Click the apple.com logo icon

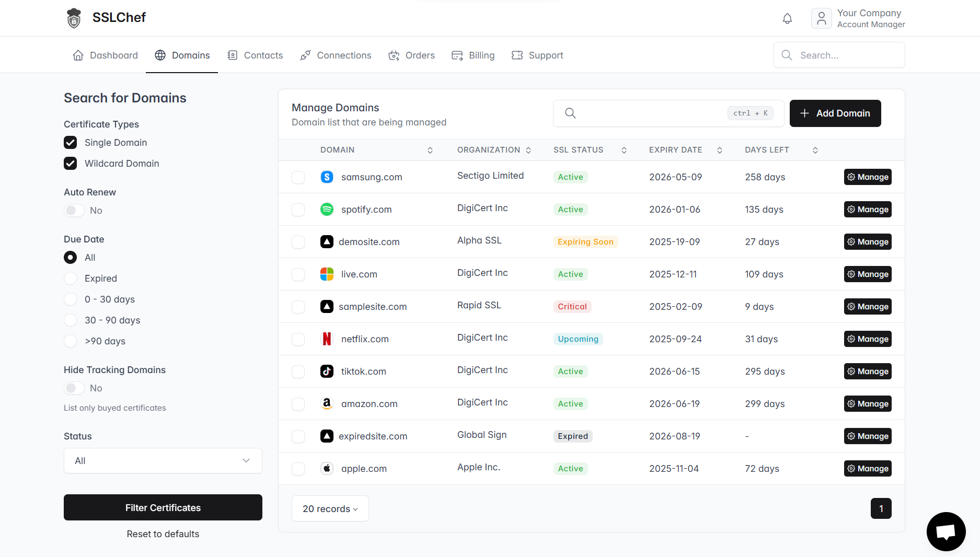click(327, 469)
